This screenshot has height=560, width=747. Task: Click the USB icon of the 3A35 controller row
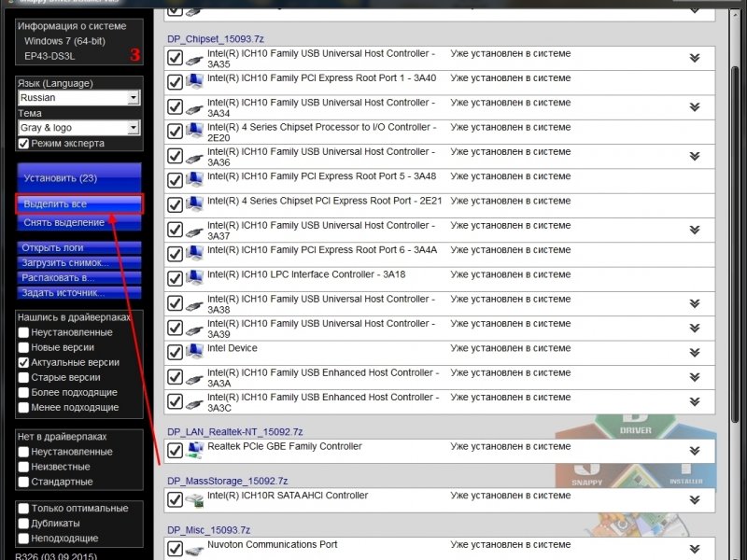pos(194,60)
